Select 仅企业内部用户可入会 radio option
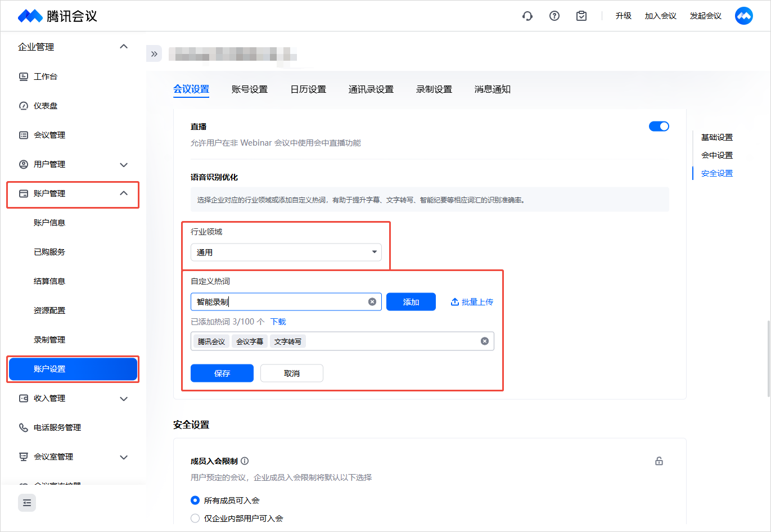This screenshot has width=771, height=532. (x=195, y=519)
